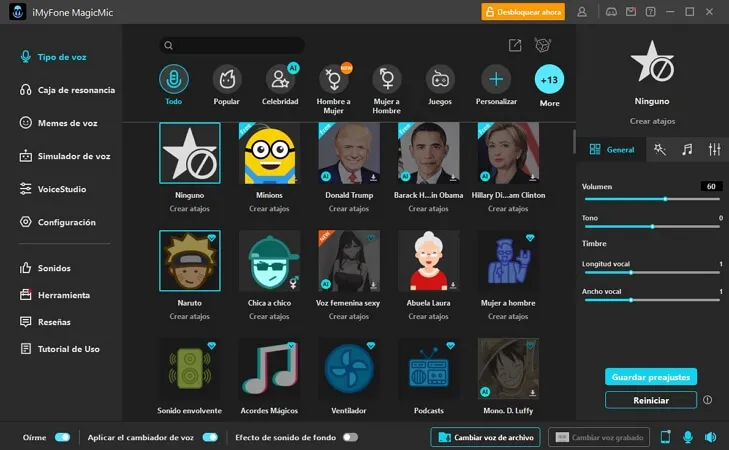
Task: Select the Ninguno voice thumbnail
Action: click(x=190, y=153)
